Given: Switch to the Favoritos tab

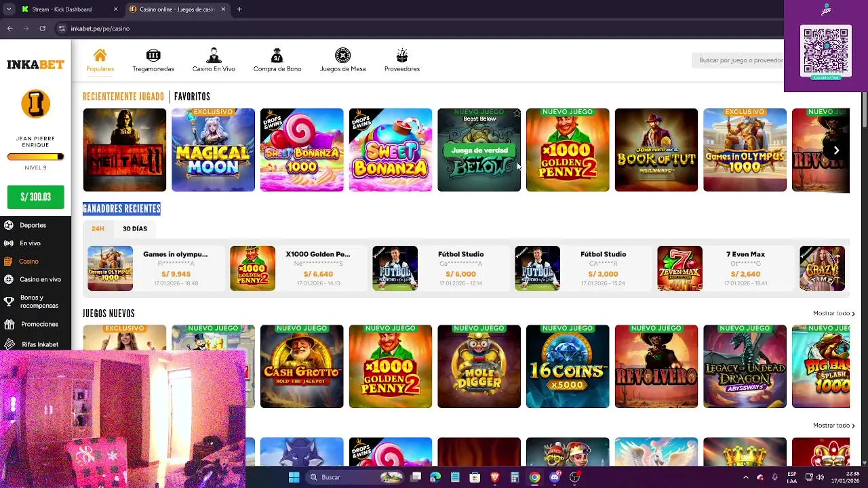Looking at the screenshot, I should point(192,97).
